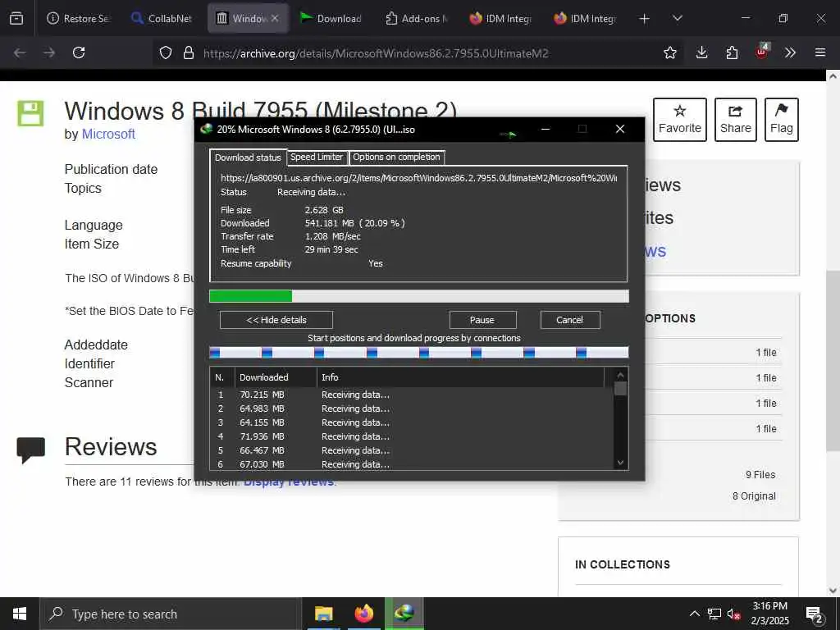Expand the list all tabs dropdown
The height and width of the screenshot is (630, 840).
(x=677, y=19)
